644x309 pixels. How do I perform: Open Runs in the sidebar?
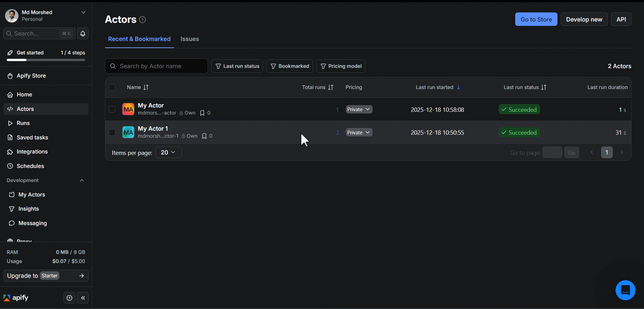23,123
